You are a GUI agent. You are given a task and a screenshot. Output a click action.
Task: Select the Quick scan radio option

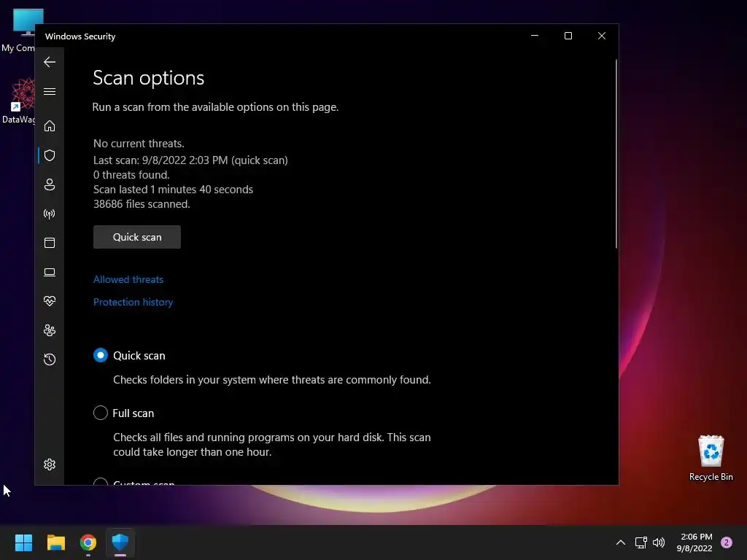(x=101, y=355)
